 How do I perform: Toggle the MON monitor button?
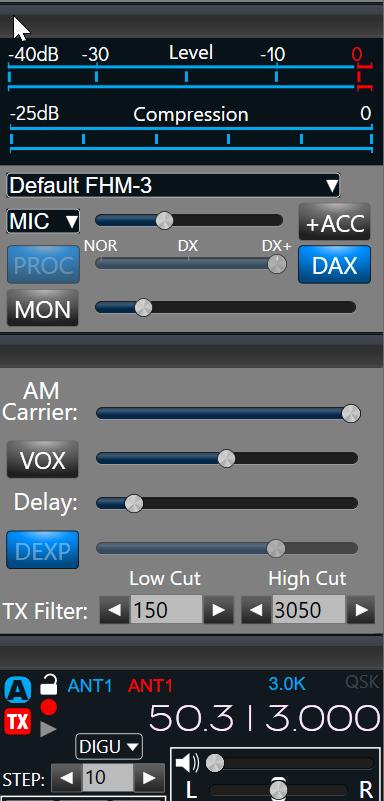click(43, 308)
